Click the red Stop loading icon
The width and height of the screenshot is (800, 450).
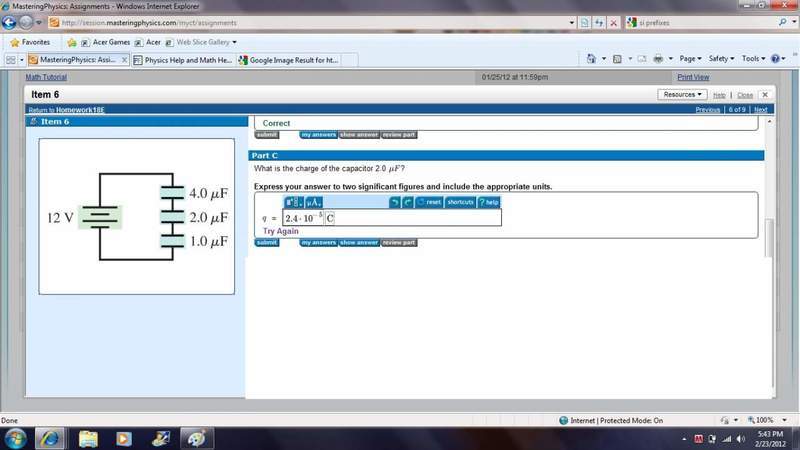(x=614, y=23)
